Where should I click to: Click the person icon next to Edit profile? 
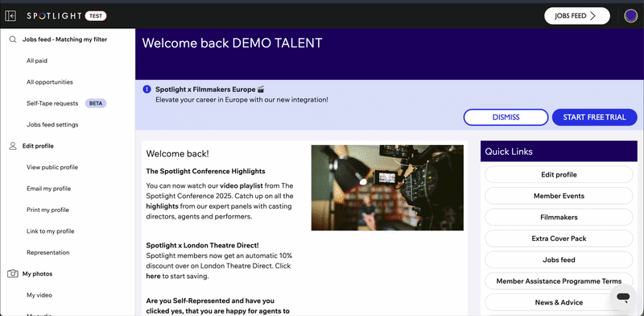point(13,146)
